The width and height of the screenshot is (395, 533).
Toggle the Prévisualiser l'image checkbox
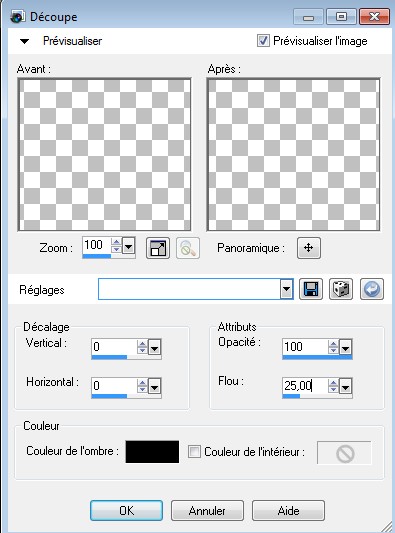263,41
